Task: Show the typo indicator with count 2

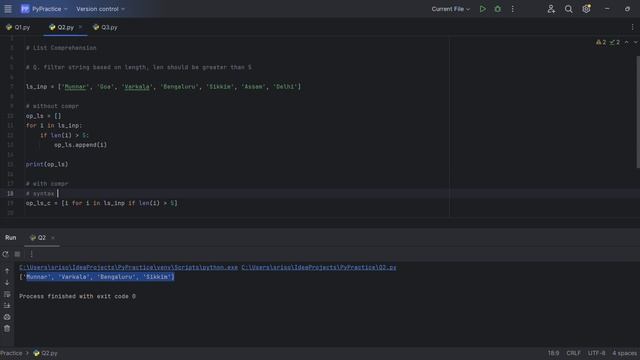Action: [x=615, y=42]
